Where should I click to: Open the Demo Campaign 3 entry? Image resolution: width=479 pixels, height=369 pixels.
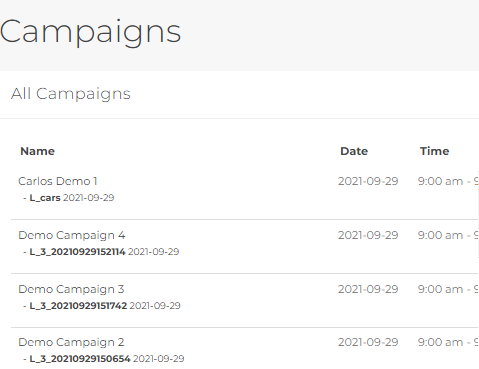71,289
